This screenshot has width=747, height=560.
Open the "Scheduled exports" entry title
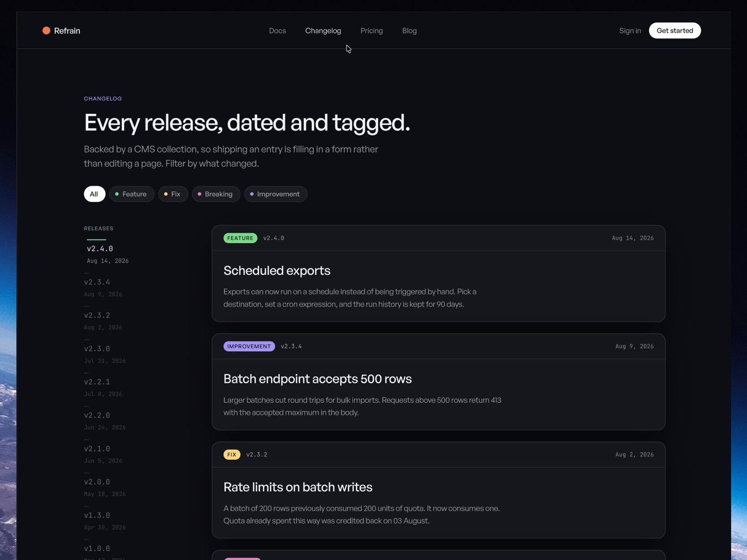pyautogui.click(x=277, y=271)
